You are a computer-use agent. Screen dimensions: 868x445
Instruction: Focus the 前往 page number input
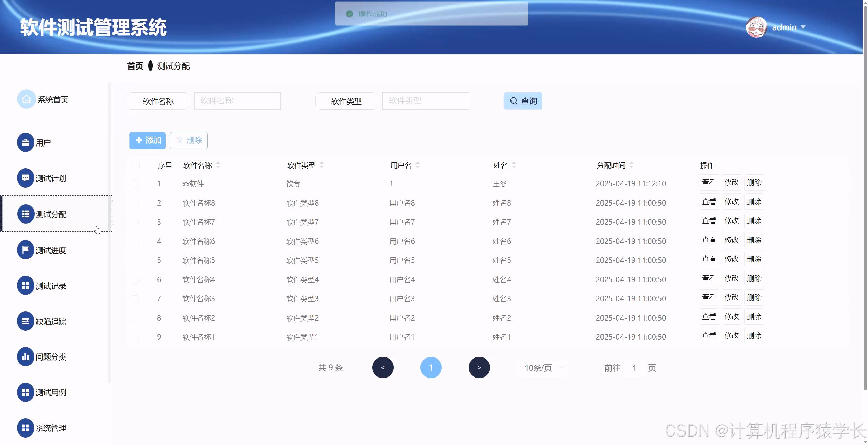634,368
